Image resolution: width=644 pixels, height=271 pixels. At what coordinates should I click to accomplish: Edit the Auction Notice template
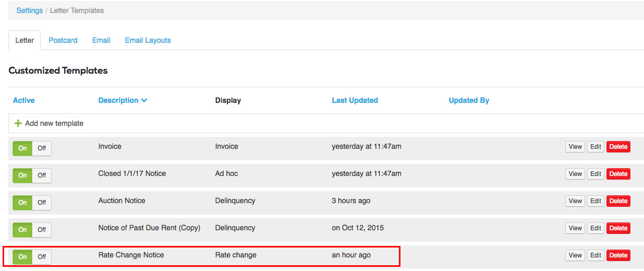tap(596, 201)
